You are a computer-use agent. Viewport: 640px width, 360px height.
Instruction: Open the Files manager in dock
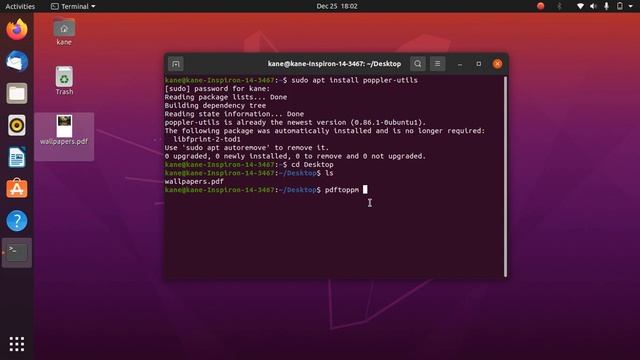[17, 93]
